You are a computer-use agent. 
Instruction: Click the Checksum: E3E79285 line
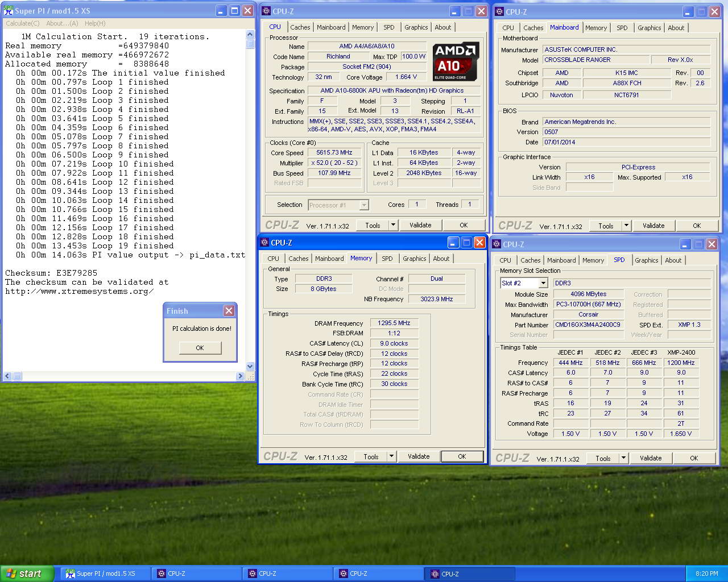tap(51, 273)
